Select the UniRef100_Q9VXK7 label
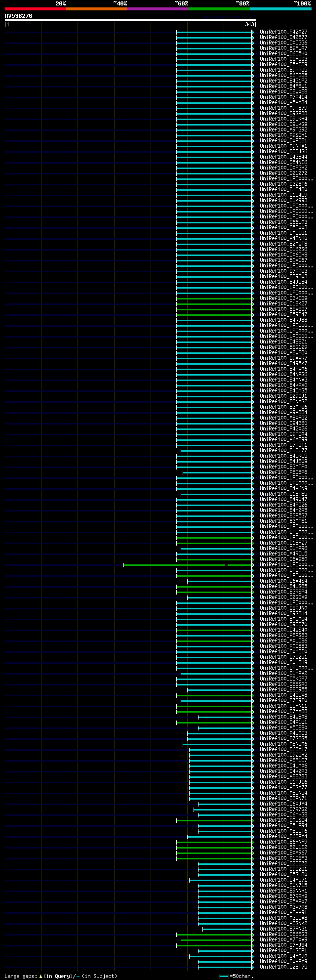Image resolution: width=316 pixels, height=980 pixels. coord(283,358)
